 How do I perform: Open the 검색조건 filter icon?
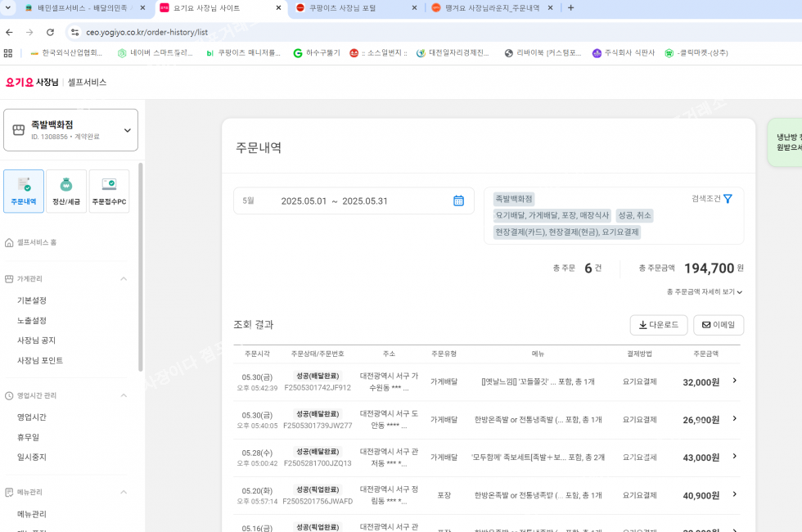pyautogui.click(x=728, y=199)
